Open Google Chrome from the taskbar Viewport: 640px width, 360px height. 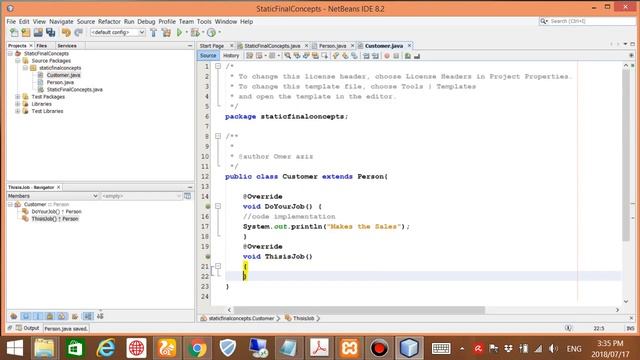click(197, 348)
